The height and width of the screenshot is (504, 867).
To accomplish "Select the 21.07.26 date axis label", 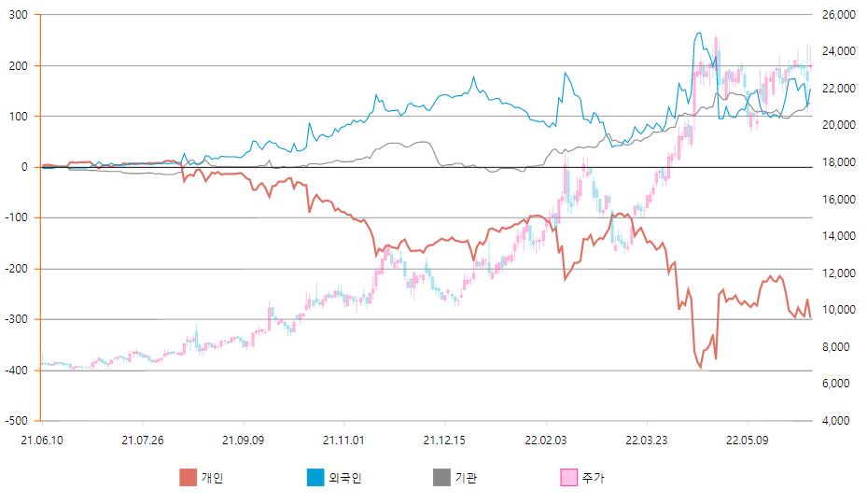I will click(142, 439).
